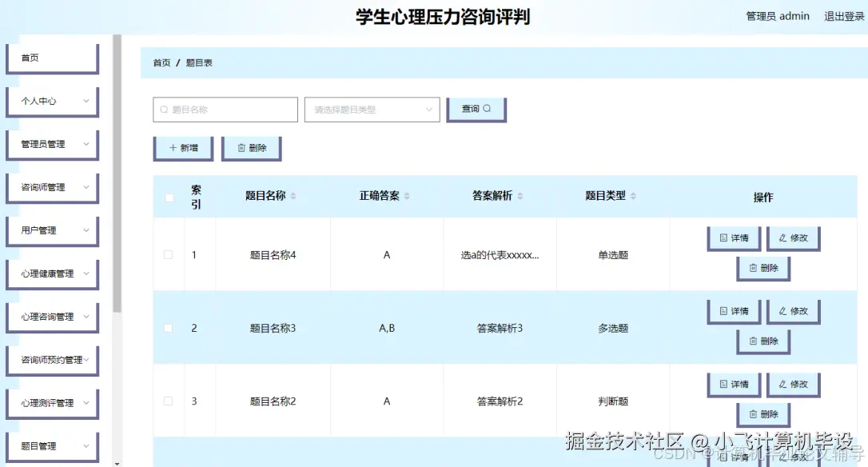Open the 请选择题目类型 dropdown
The width and height of the screenshot is (868, 467).
pyautogui.click(x=372, y=110)
